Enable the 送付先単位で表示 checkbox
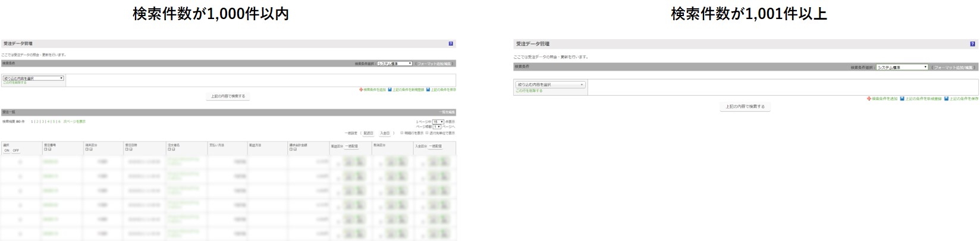The image size is (980, 241). click(426, 133)
